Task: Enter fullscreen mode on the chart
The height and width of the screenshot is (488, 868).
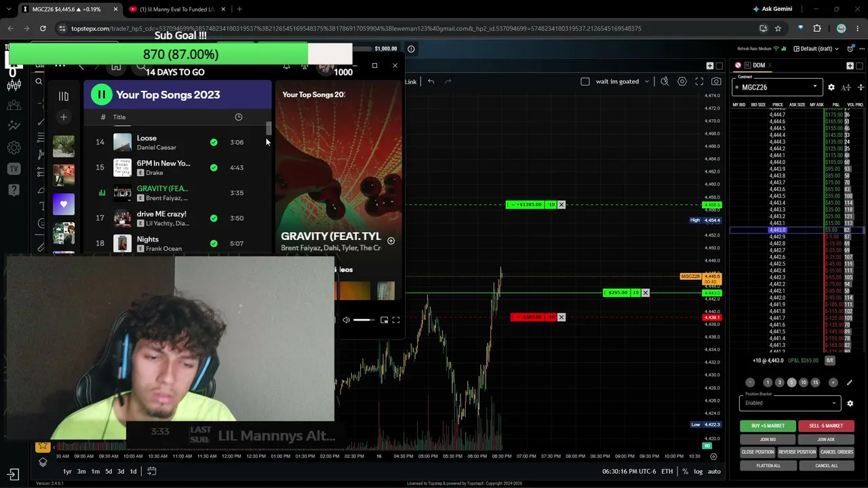Action: point(699,81)
